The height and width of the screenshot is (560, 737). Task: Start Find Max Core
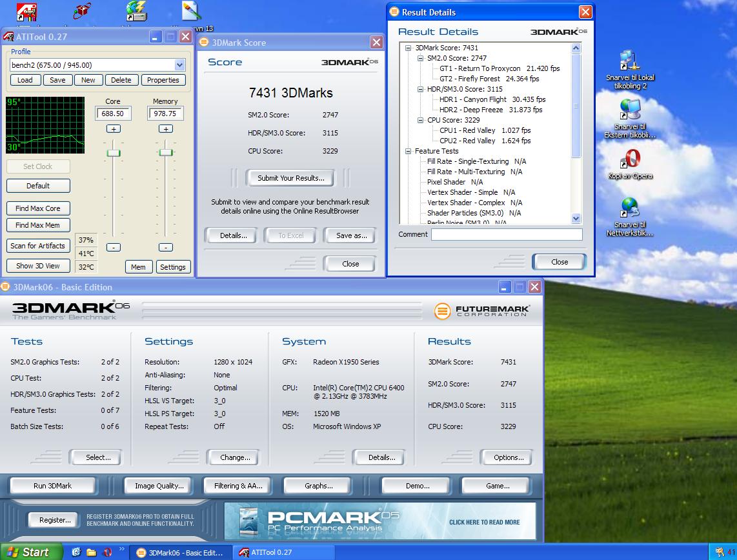[38, 208]
